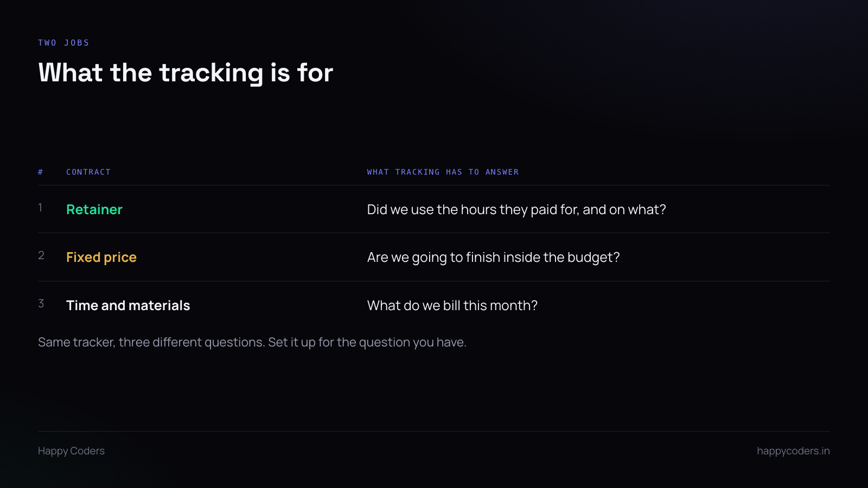Open the happycoders.in footer link
Screen dimensions: 868x488
[793, 451]
